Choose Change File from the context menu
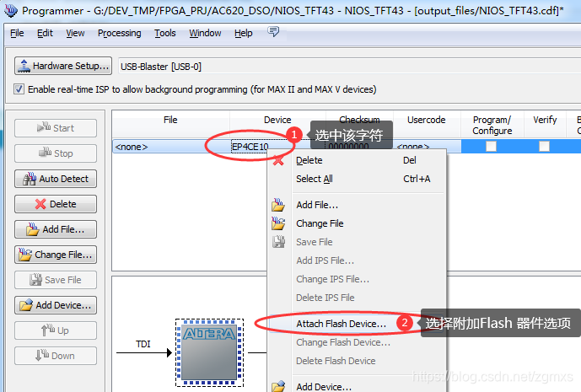Image resolution: width=581 pixels, height=392 pixels. [x=357, y=223]
